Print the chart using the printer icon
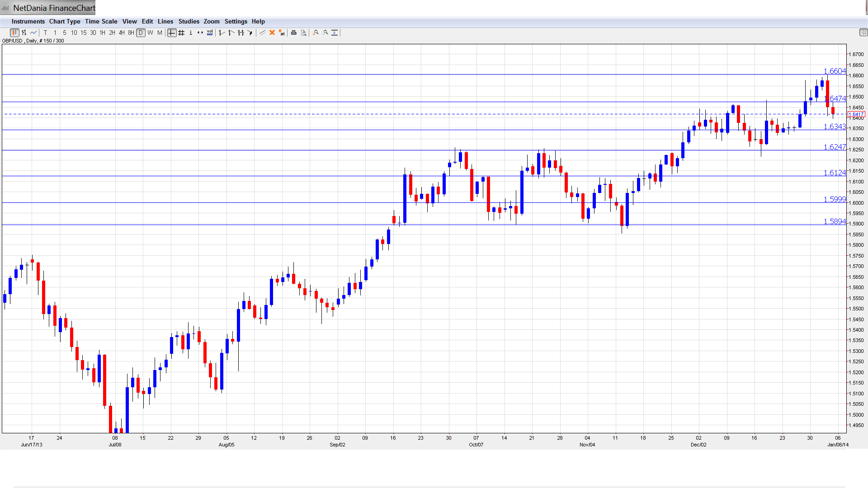Screen dimensions: 868x488 click(x=294, y=33)
